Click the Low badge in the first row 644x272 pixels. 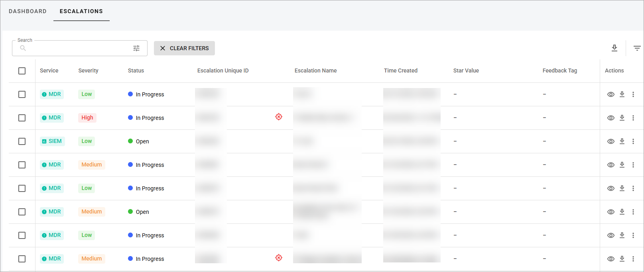(x=87, y=94)
